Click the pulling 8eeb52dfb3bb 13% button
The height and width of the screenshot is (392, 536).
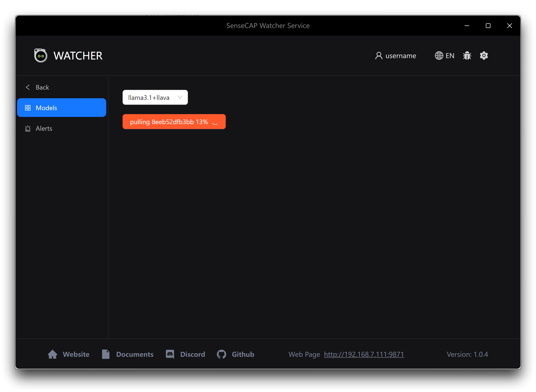174,122
